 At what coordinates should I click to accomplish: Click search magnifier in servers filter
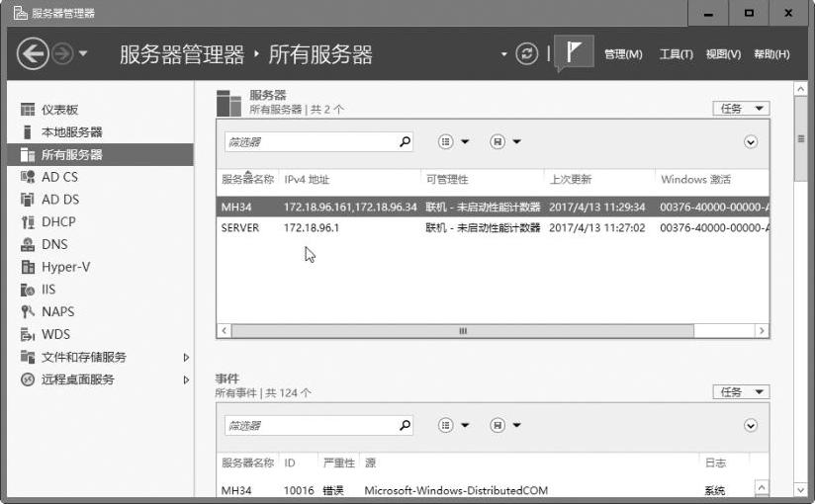pyautogui.click(x=405, y=141)
